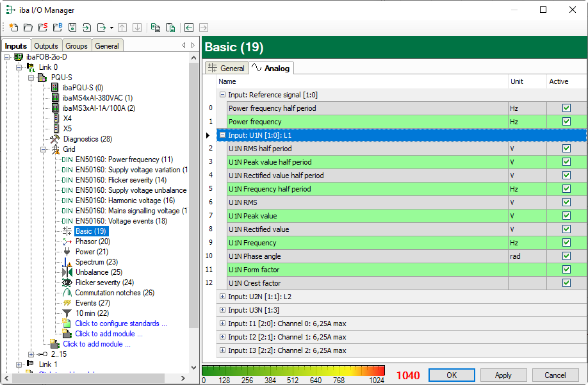Click the back arrow toolbar icon

click(x=189, y=28)
